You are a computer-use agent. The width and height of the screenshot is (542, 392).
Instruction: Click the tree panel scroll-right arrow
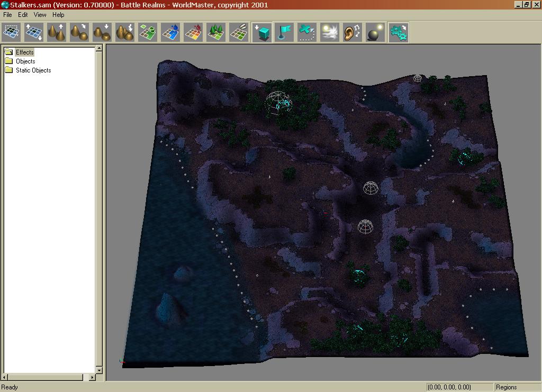(93, 377)
